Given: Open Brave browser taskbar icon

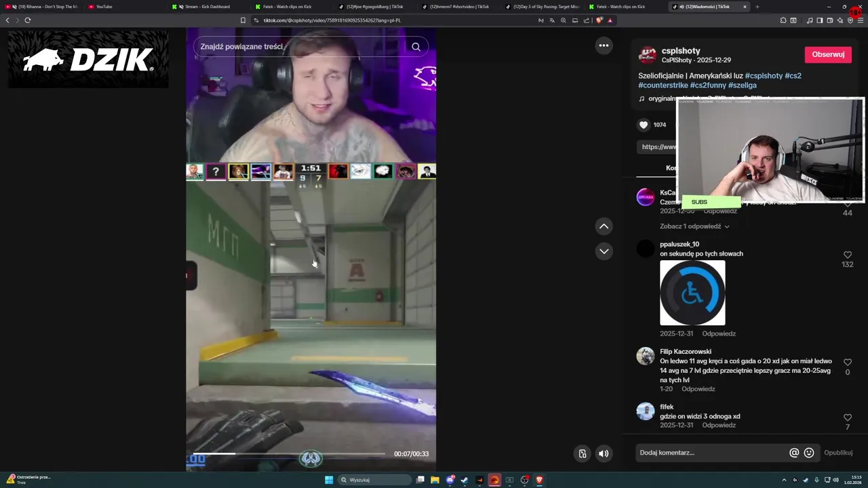Looking at the screenshot, I should click(x=540, y=480).
